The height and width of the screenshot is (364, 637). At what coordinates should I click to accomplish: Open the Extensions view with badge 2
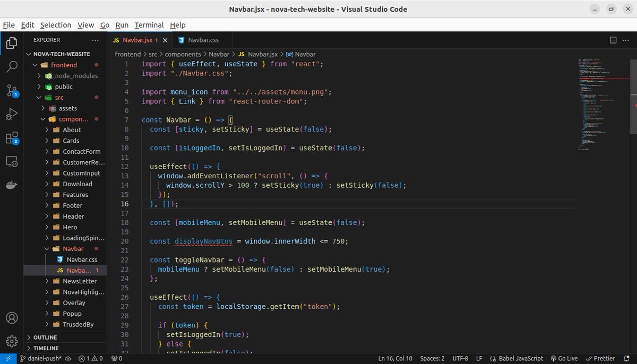(x=12, y=138)
